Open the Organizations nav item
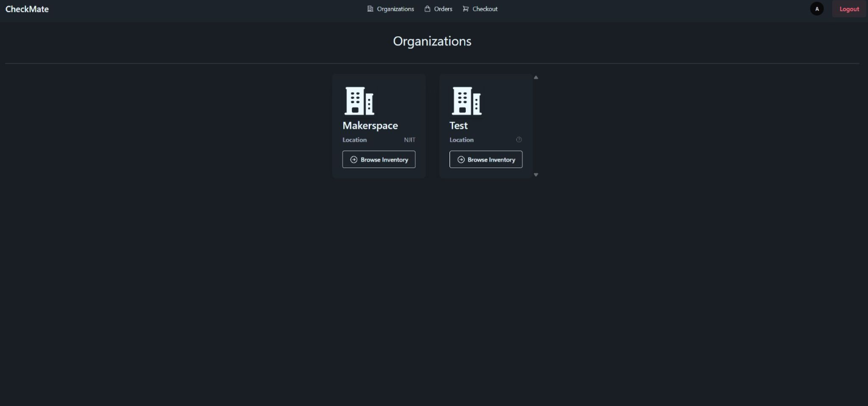Screen dimensions: 868x406 pos(391,9)
